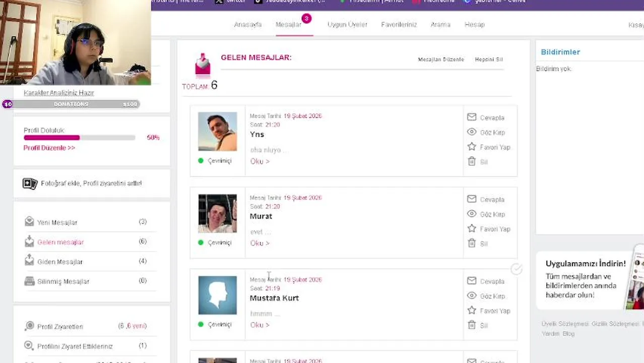This screenshot has width=644, height=363.
Task: Open Murat profile photo
Action: click(x=217, y=213)
